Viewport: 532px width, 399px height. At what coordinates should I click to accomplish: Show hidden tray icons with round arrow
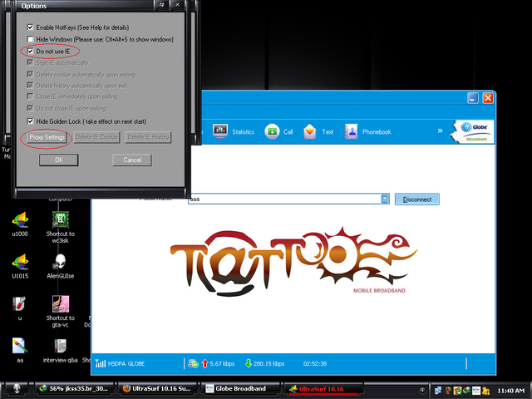coord(422,390)
